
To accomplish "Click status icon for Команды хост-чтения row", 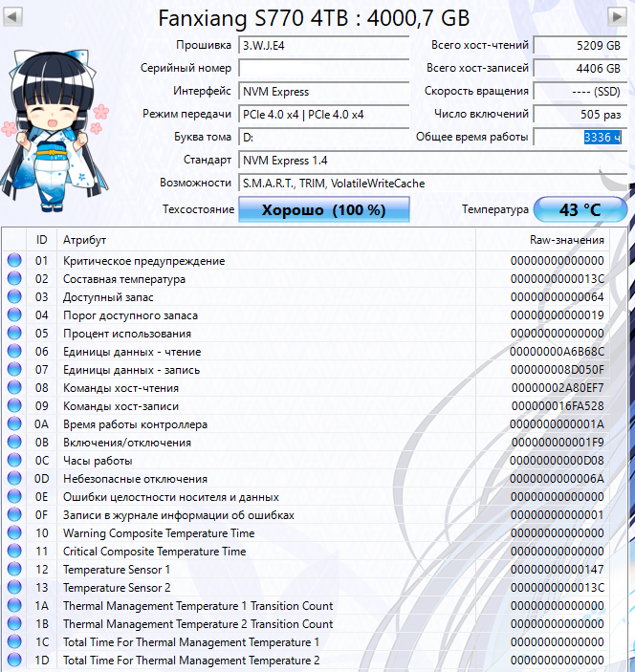I will [x=14, y=387].
